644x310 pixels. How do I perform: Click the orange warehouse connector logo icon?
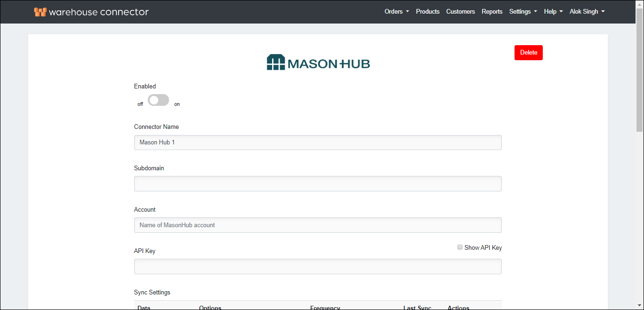coord(40,11)
